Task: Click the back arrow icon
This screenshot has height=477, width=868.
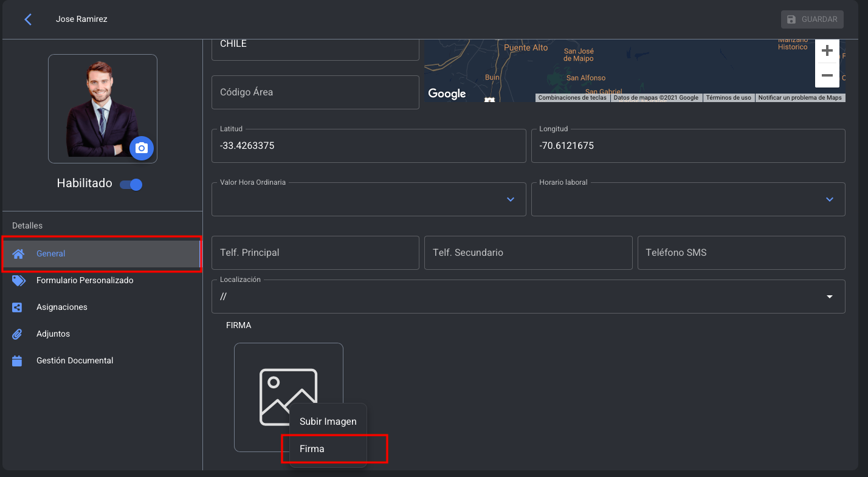Action: point(28,19)
